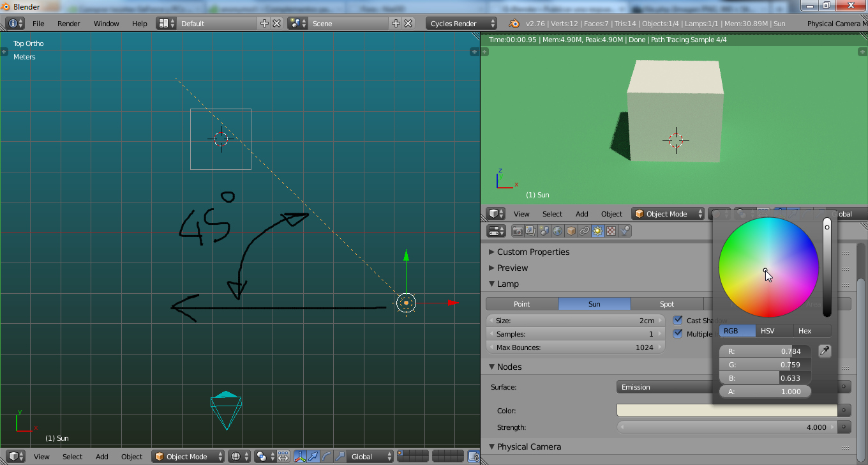Open the Object properties cube icon
The image size is (868, 465).
[x=571, y=231]
